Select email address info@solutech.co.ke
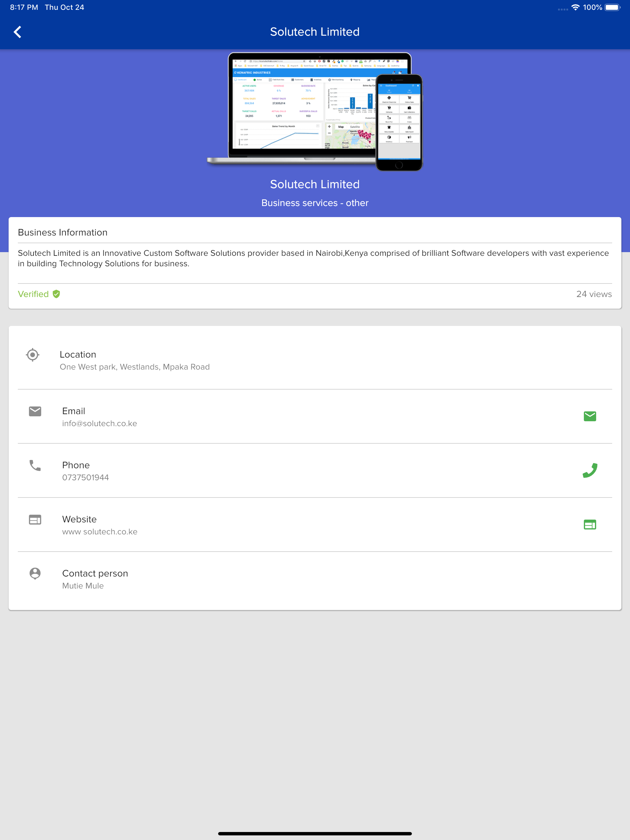 [x=100, y=423]
